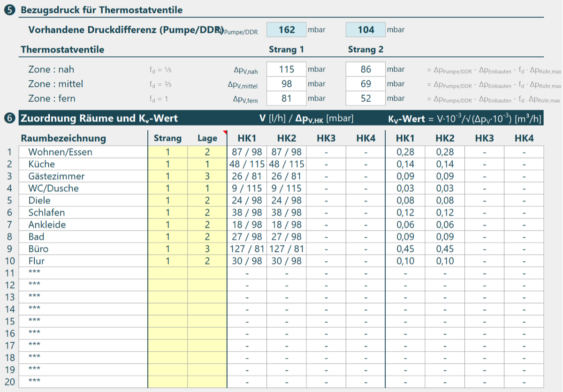
Task: Select the yellow Lage cell for Küche
Action: 207,164
